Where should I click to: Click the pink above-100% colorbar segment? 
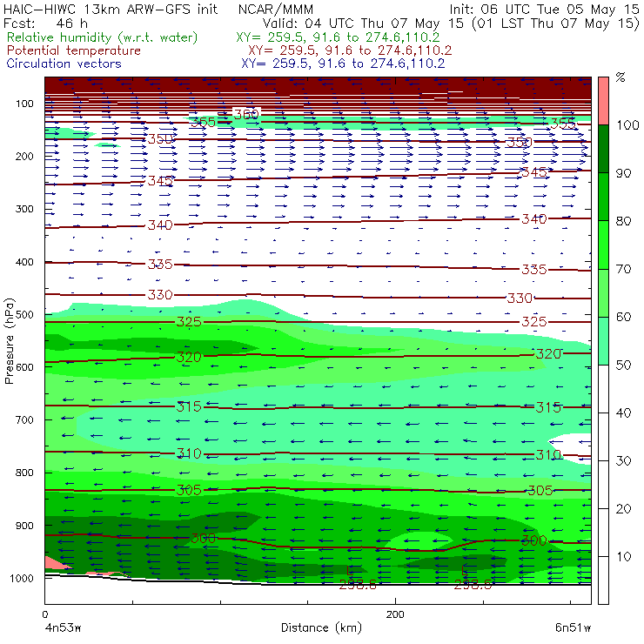(x=603, y=101)
